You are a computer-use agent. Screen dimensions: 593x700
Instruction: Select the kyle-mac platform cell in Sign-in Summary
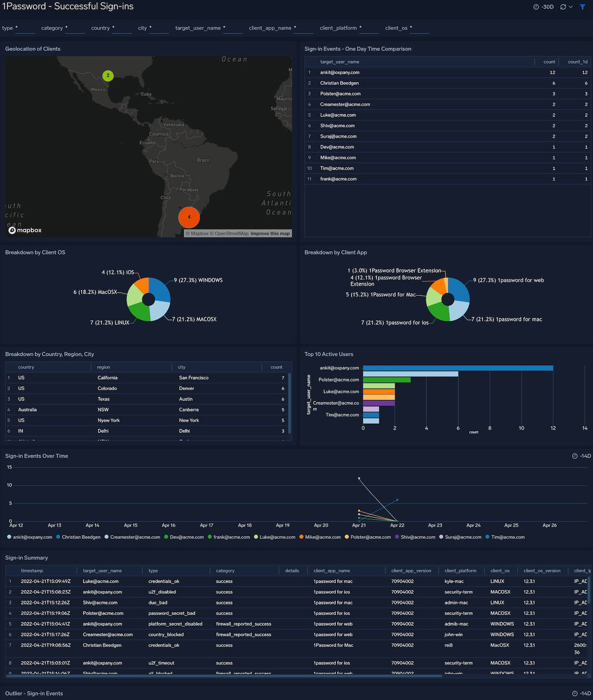pyautogui.click(x=454, y=582)
